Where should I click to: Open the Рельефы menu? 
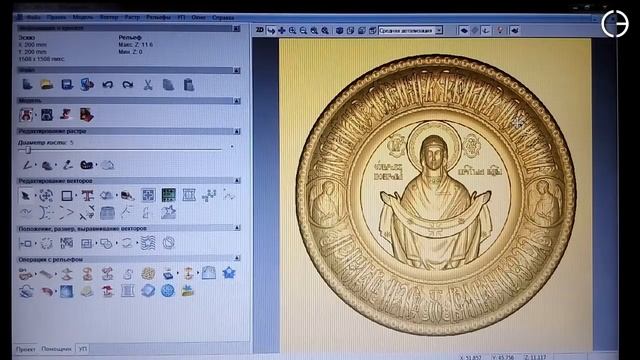158,18
